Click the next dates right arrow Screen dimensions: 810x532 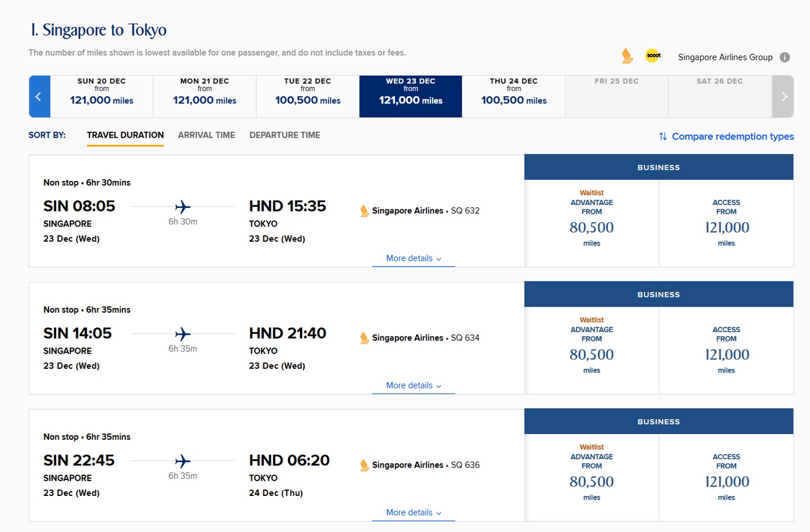(x=783, y=96)
